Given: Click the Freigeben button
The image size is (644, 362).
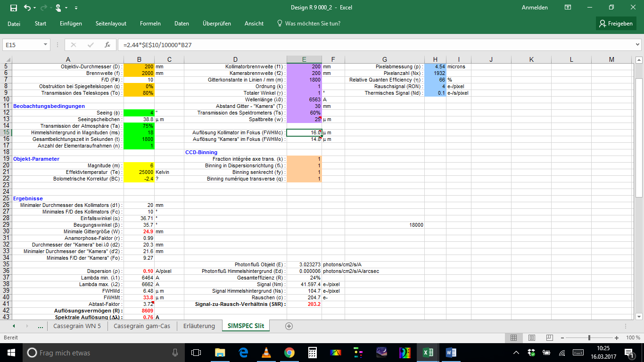Looking at the screenshot, I should [616, 23].
